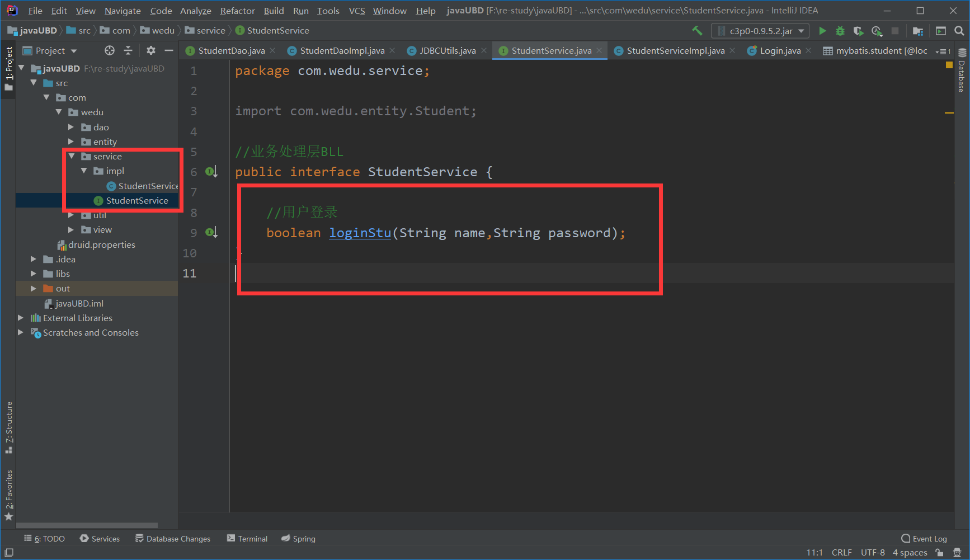Open the Database side panel
970x560 pixels.
tap(962, 70)
